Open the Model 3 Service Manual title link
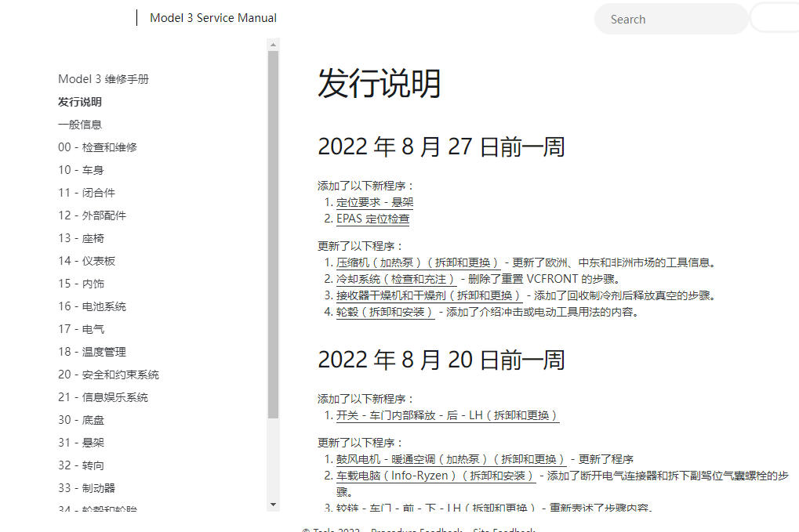Viewport: 799px width, 532px height. click(213, 18)
